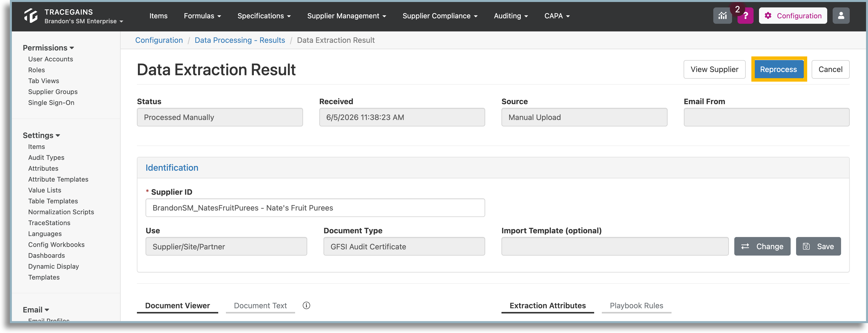Image resolution: width=868 pixels, height=333 pixels.
Task: Click the user profile icon
Action: tap(841, 16)
